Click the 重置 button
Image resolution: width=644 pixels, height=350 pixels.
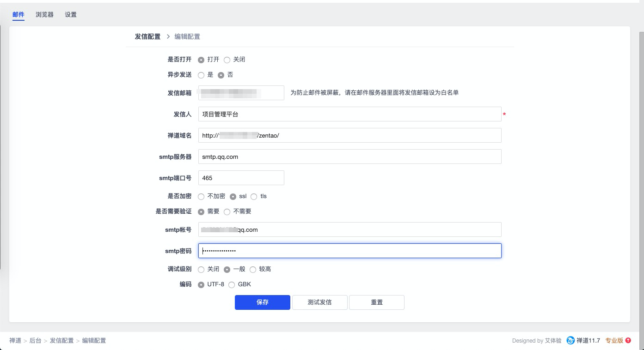pos(376,302)
